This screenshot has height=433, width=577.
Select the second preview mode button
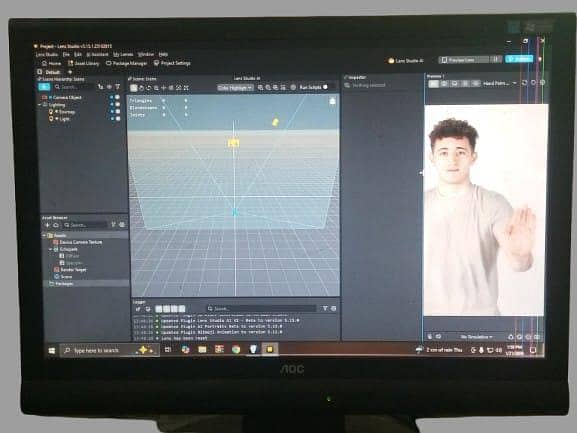pyautogui.click(x=444, y=84)
